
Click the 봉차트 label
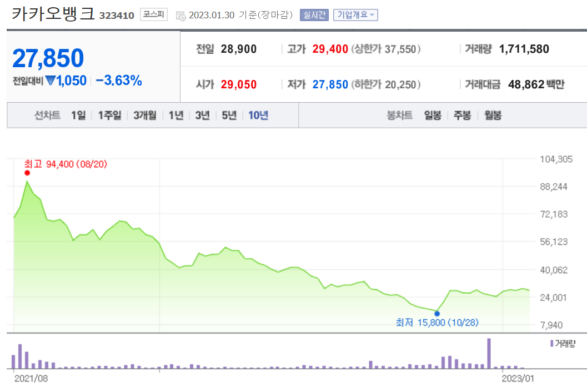point(399,115)
